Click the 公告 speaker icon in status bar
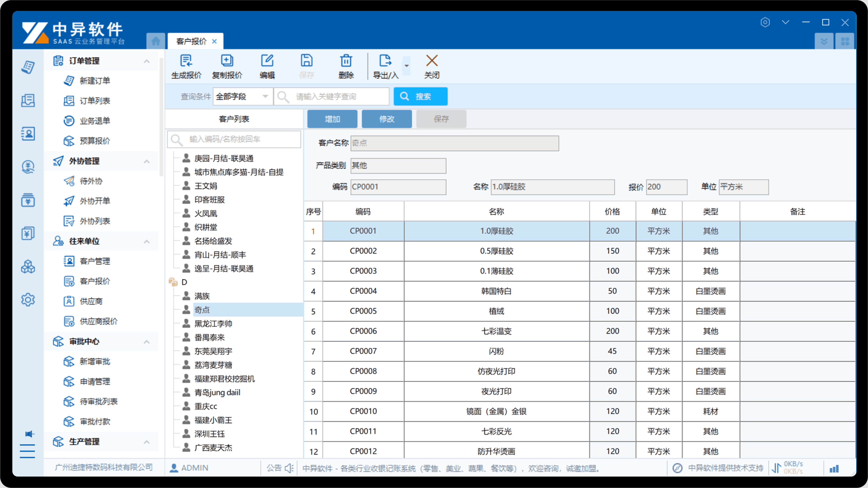 click(289, 468)
